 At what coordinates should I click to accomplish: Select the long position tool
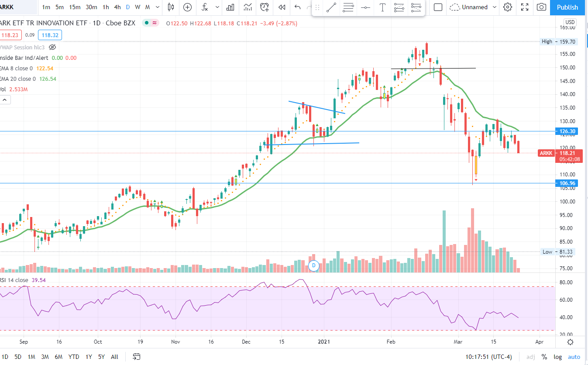point(399,7)
